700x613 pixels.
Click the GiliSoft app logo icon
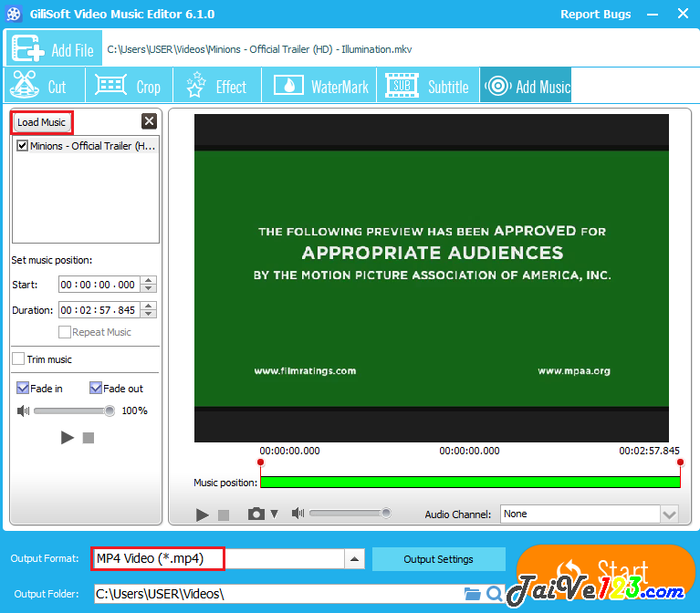point(14,14)
